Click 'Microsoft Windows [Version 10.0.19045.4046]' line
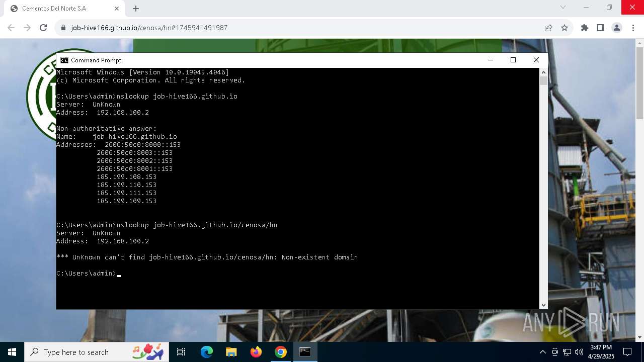644x362 pixels. click(143, 72)
